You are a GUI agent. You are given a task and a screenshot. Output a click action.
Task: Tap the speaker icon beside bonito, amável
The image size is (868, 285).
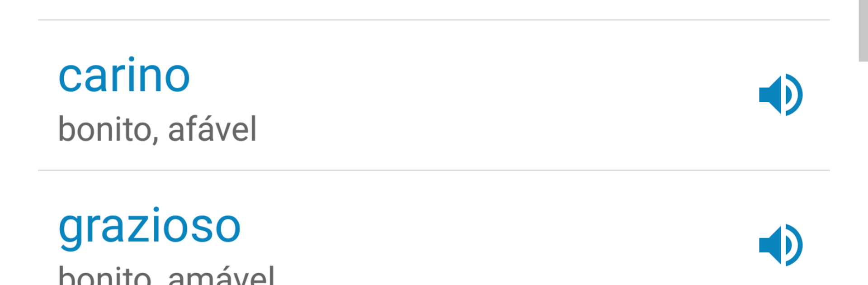click(x=780, y=245)
